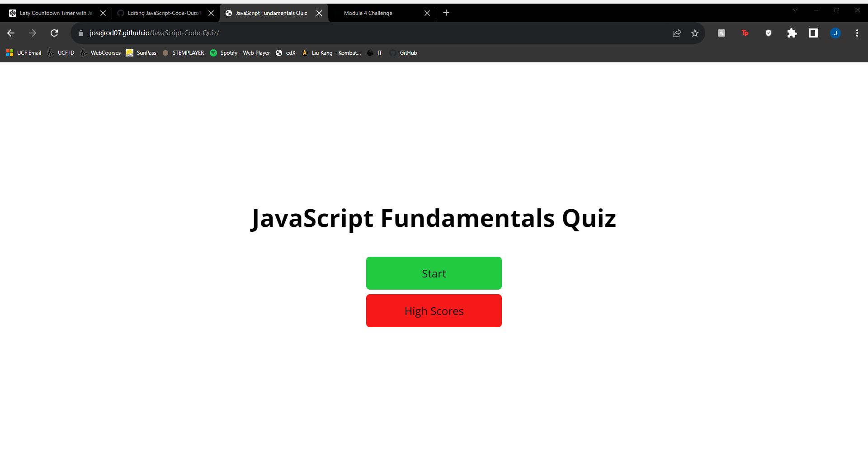Close the Easy Countdown Timer tab
The width and height of the screenshot is (868, 470).
point(103,13)
